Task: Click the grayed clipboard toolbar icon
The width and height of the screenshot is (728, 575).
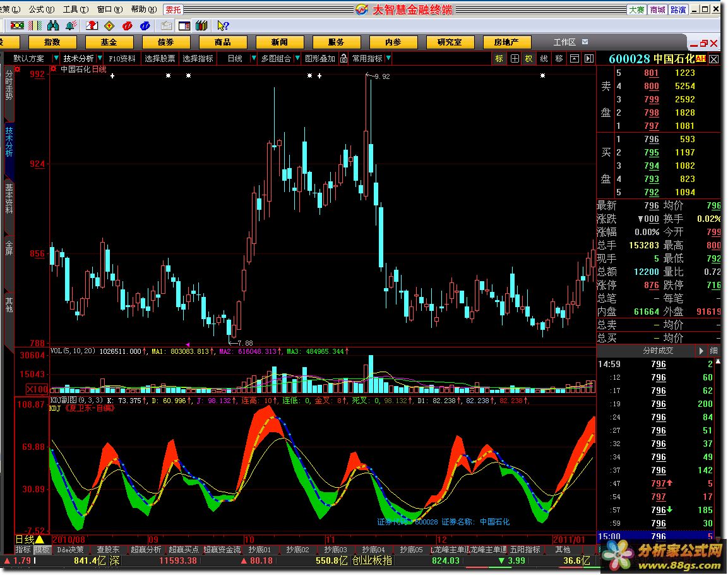Action: click(x=166, y=25)
